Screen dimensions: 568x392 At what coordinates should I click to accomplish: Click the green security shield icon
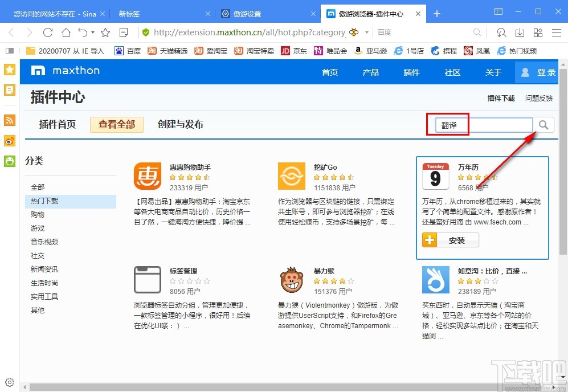pos(146,32)
